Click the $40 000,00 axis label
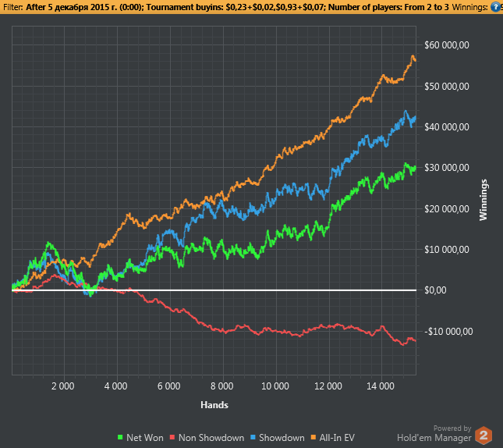The image size is (503, 448). tap(447, 127)
